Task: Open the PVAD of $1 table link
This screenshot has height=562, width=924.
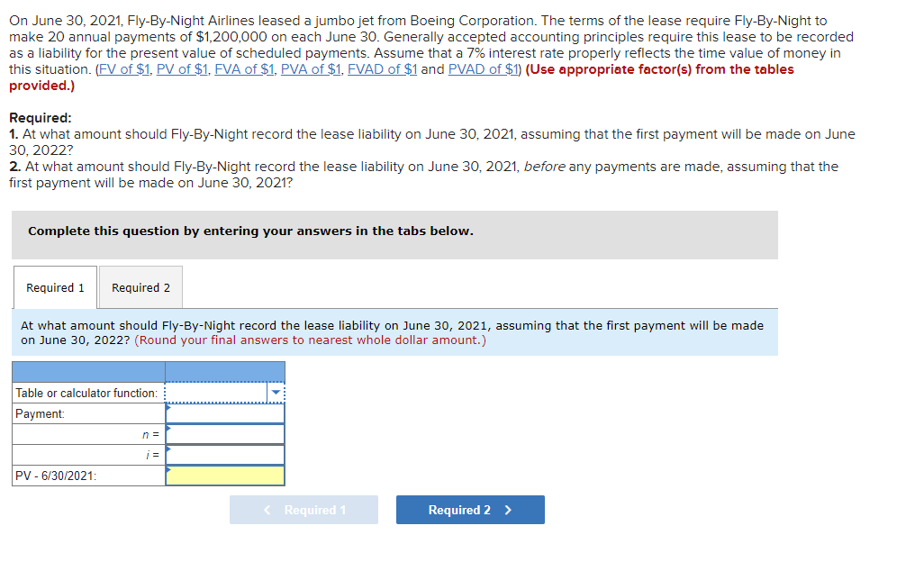Action: click(x=483, y=68)
